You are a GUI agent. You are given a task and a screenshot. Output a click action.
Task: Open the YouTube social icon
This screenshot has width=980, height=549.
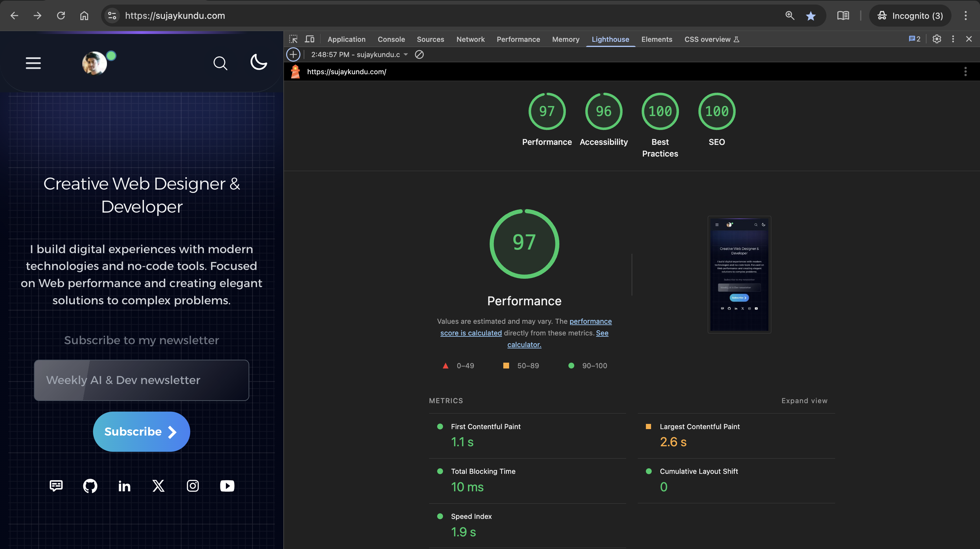(x=227, y=486)
